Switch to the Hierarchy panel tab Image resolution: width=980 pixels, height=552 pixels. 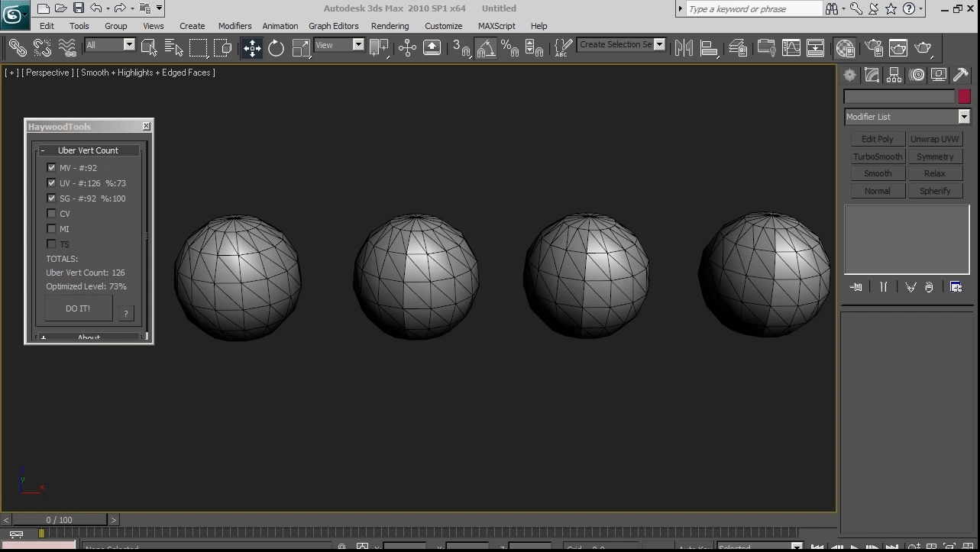click(894, 75)
